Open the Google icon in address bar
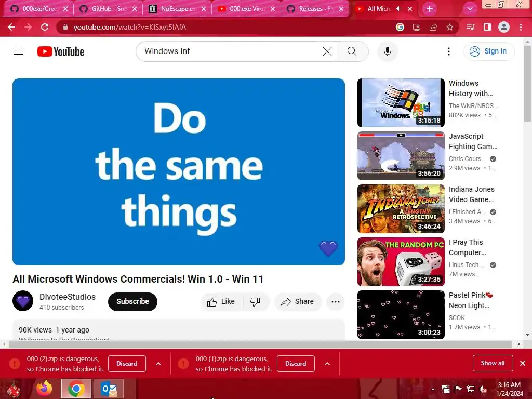Screen dimensions: 532x399 pos(400,27)
